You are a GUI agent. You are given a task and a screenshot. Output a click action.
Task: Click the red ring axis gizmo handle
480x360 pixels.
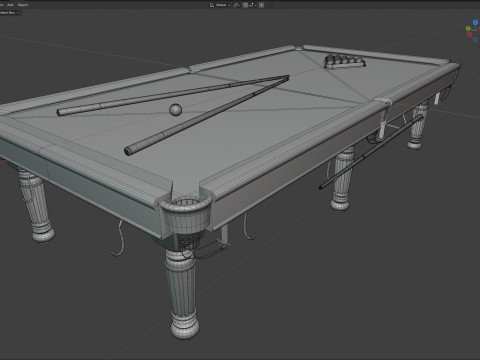[469, 34]
